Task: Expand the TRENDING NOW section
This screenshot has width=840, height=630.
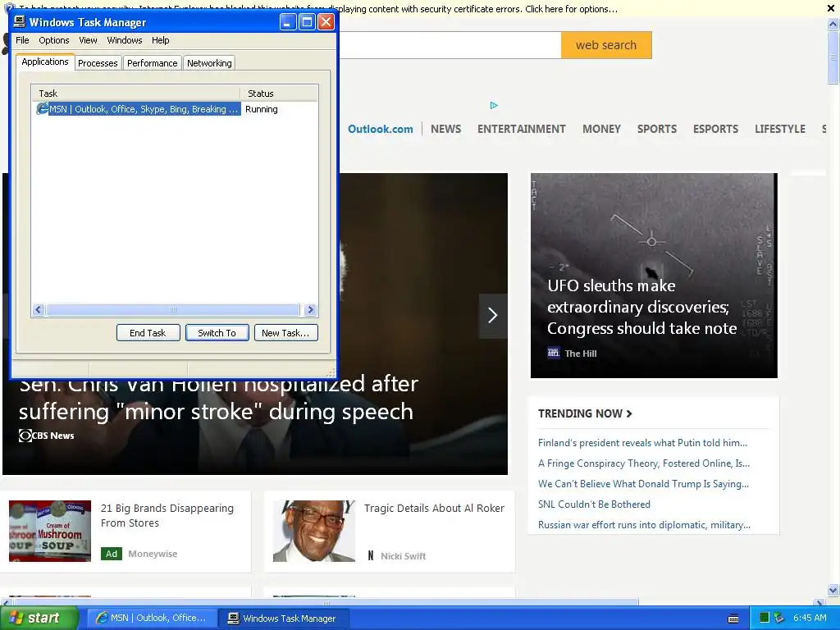Action: (x=585, y=413)
